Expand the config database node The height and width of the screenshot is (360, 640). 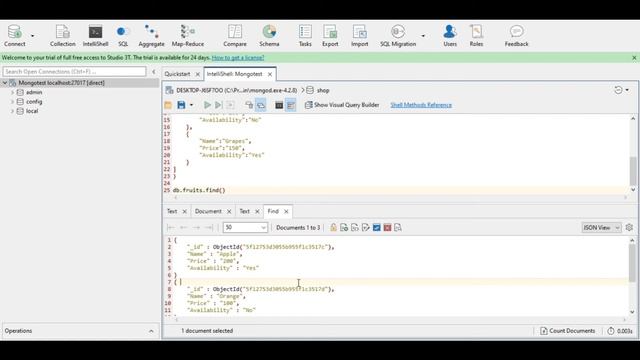(x=12, y=102)
